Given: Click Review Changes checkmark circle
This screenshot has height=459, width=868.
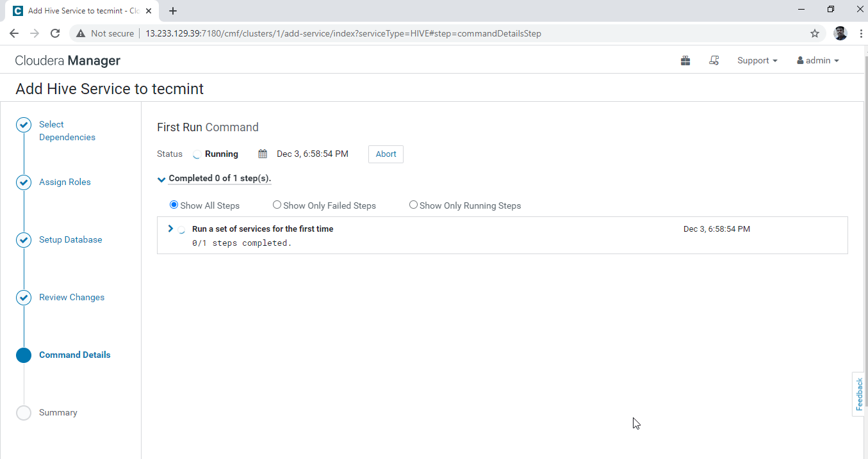Looking at the screenshot, I should (x=24, y=298).
